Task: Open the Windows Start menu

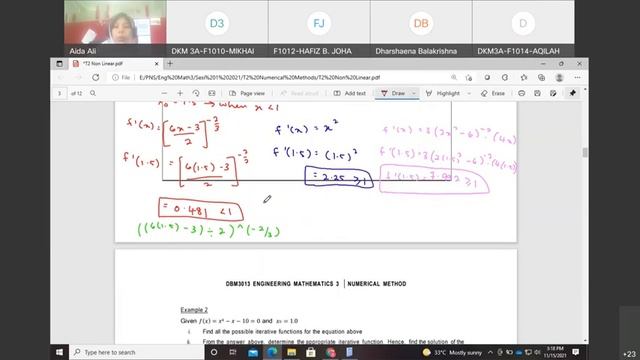Action: coord(60,352)
